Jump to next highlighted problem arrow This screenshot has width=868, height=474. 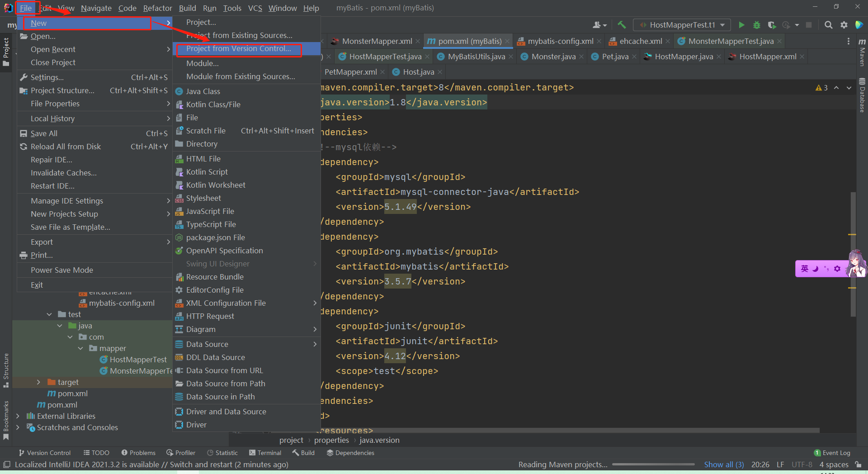[849, 88]
